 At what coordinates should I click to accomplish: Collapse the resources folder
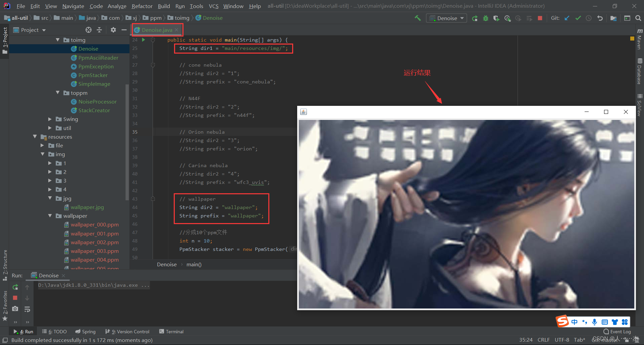pos(35,137)
